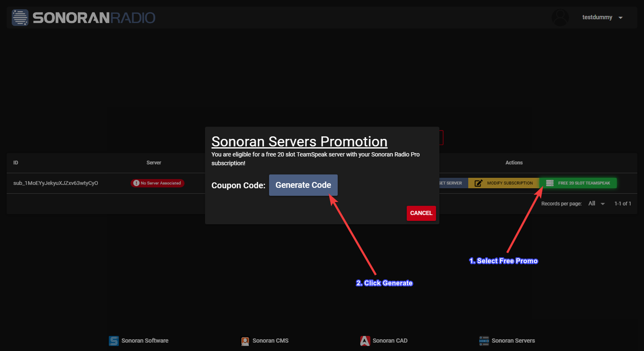Open the Sonoran CAD footer link

tap(384, 341)
